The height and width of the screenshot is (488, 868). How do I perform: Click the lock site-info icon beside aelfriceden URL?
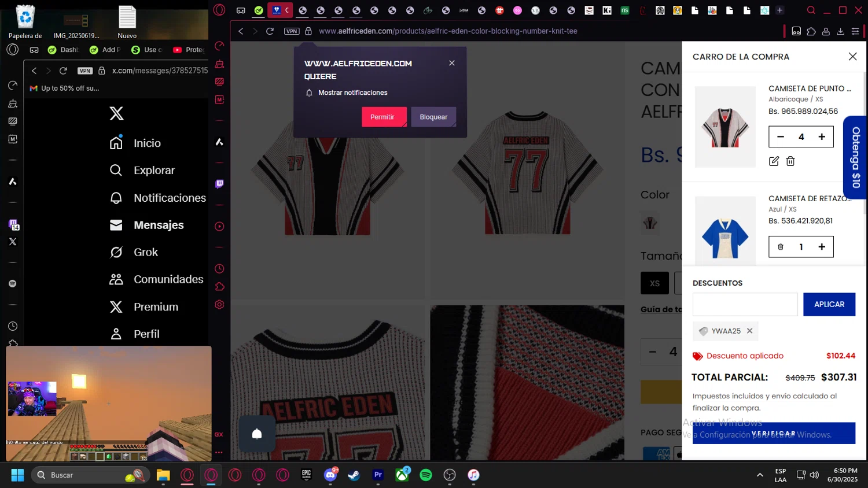[x=308, y=31]
